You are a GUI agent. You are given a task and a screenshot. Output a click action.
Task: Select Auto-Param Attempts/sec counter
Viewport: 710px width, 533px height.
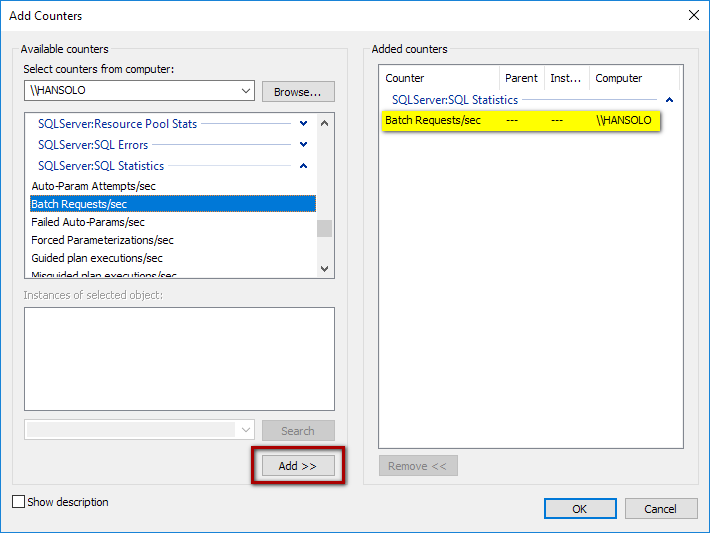pos(94,186)
